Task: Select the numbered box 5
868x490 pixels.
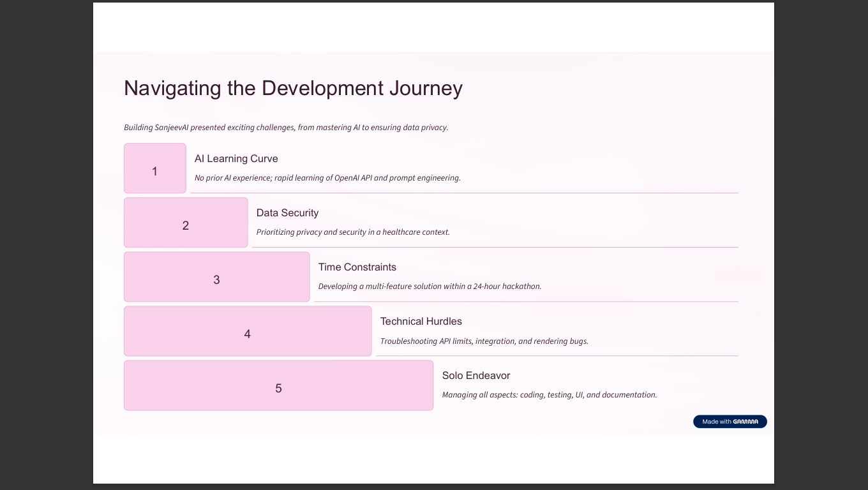Action: click(x=279, y=385)
